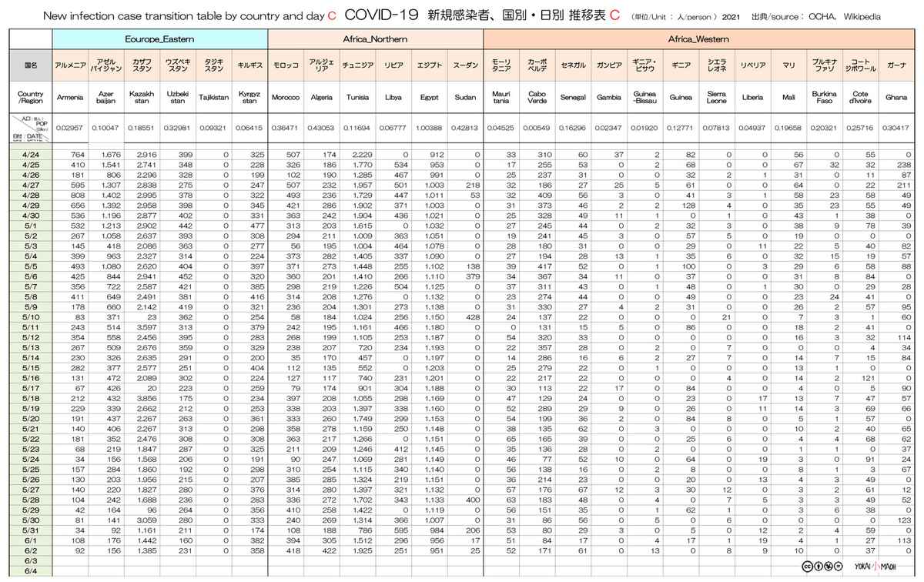
Task: Click the エジプト Japanese column header
Action: tap(430, 65)
